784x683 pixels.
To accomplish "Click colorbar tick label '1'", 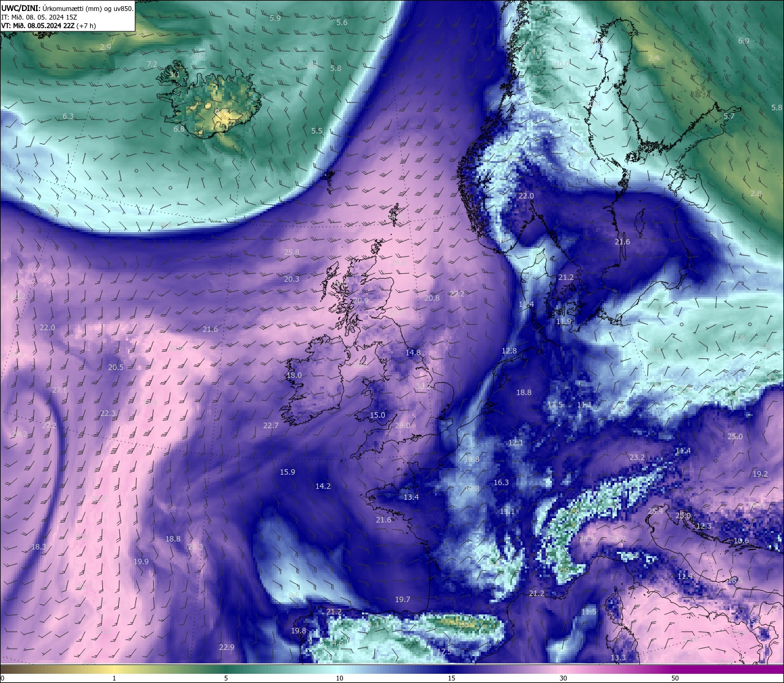I will tap(115, 678).
